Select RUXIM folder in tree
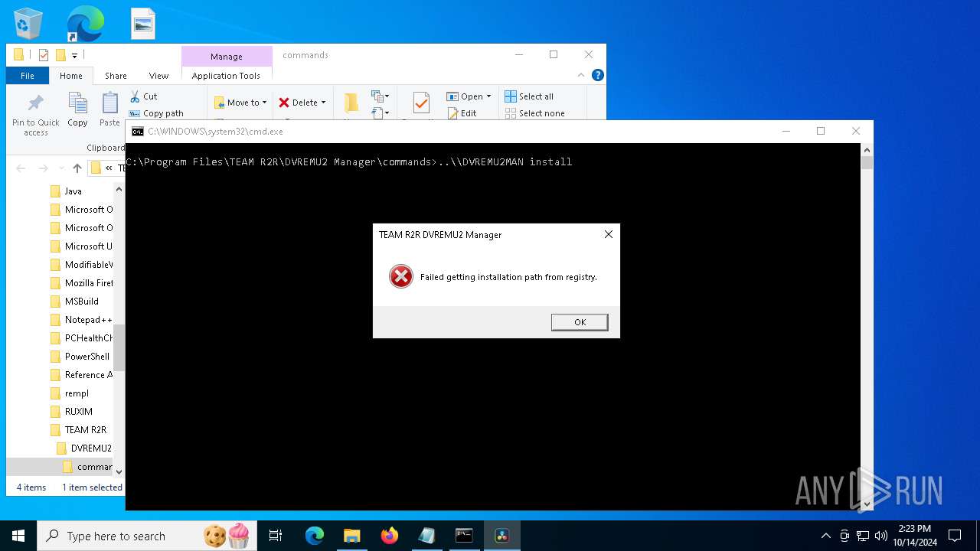Image resolution: width=980 pixels, height=551 pixels. 71,412
